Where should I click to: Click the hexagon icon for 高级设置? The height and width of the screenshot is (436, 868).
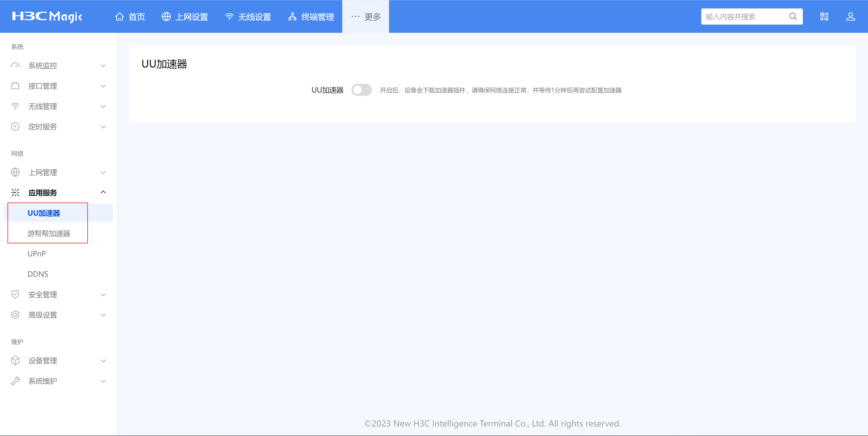(15, 314)
